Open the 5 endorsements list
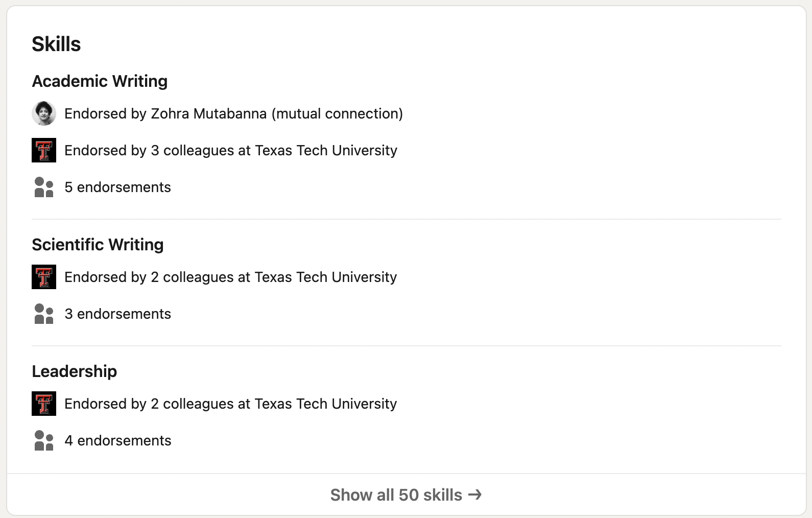 (x=118, y=187)
